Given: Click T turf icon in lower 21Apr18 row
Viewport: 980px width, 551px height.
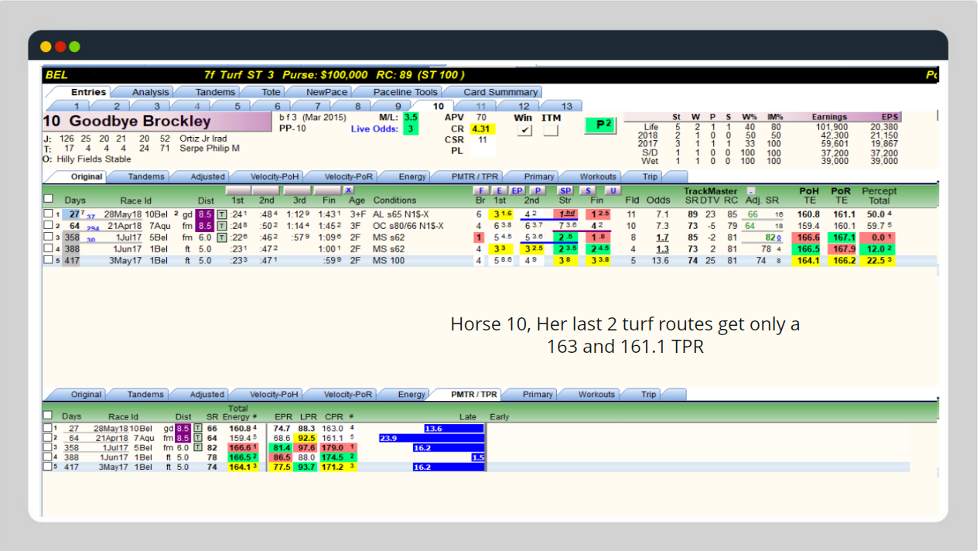Looking at the screenshot, I should (x=197, y=438).
